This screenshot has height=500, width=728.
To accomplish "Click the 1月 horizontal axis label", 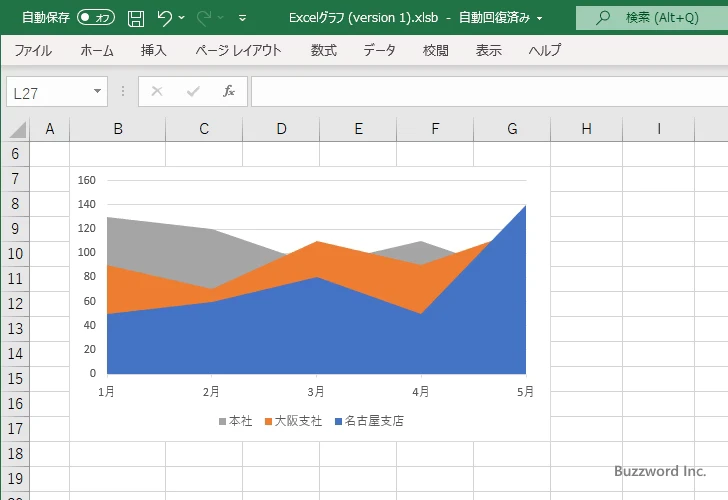I will pyautogui.click(x=106, y=392).
